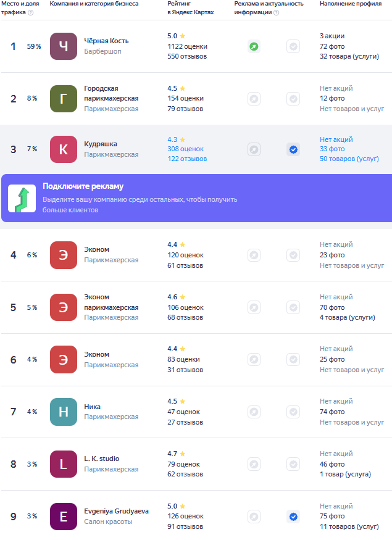Click the Чёрная Кость letter avatar
This screenshot has width=392, height=540.
[64, 46]
